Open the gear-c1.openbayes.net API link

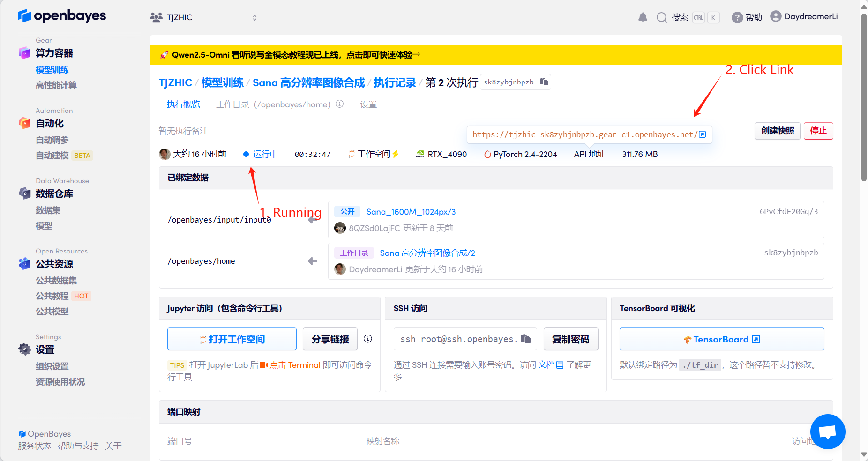click(589, 134)
